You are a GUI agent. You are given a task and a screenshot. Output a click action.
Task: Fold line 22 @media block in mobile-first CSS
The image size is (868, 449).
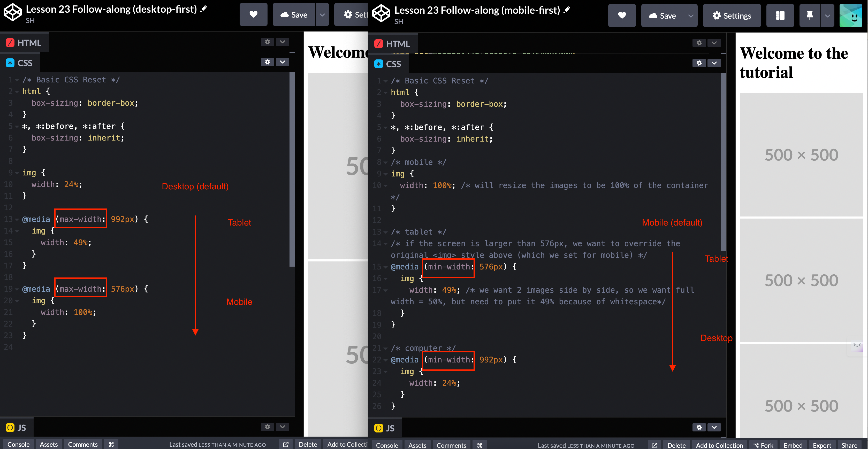click(x=385, y=360)
